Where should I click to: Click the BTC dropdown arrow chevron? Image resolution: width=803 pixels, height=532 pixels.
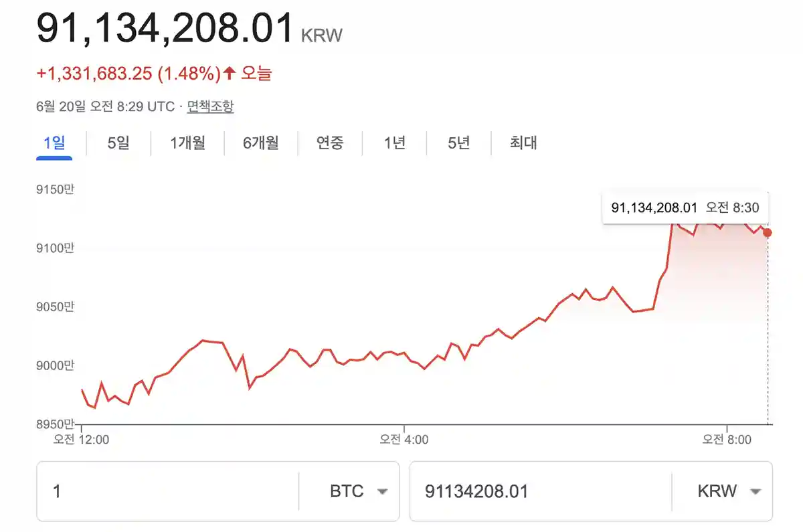click(382, 491)
